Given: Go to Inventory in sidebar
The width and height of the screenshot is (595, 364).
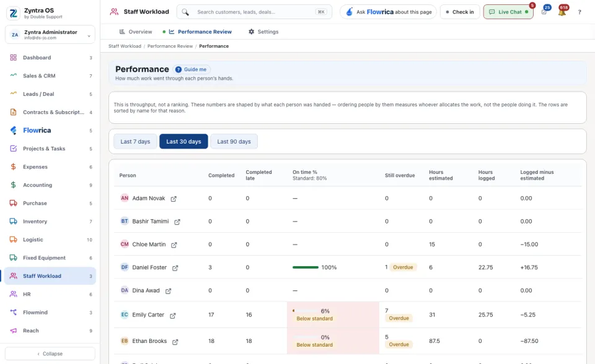Looking at the screenshot, I should pyautogui.click(x=50, y=222).
